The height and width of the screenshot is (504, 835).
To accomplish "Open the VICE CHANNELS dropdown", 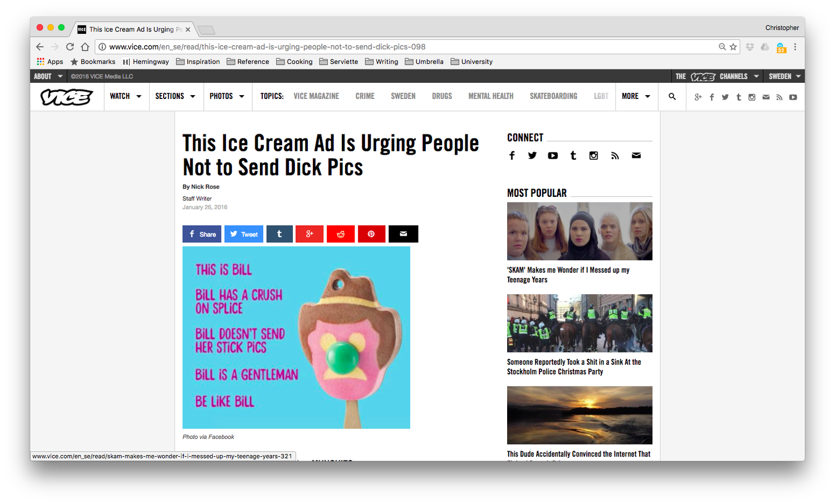I will tap(717, 76).
